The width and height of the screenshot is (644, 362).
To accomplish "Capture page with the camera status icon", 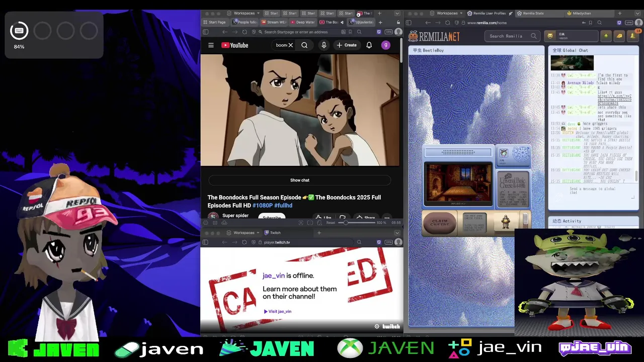I will click(301, 223).
